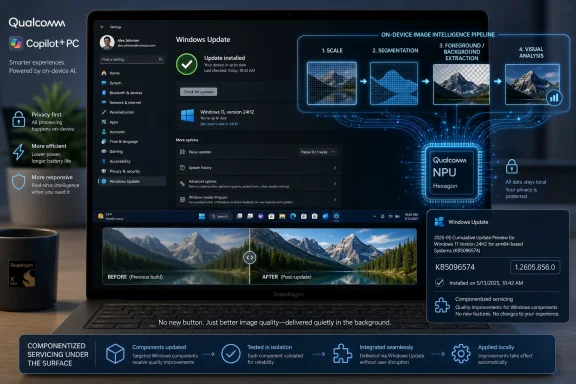
Task: Click the Check for updates button
Action: click(x=198, y=92)
